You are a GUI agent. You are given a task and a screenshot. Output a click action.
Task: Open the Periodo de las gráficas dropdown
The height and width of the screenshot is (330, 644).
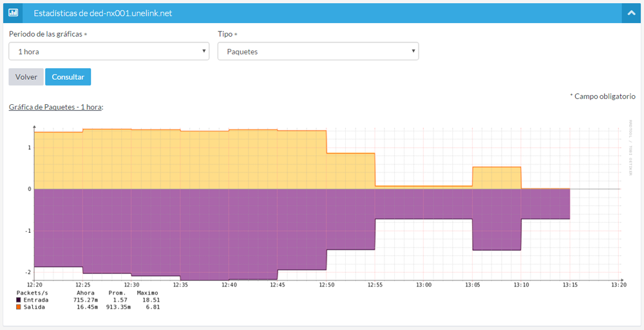point(109,51)
